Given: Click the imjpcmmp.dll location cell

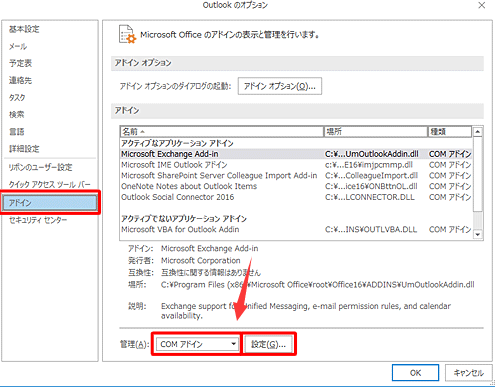Looking at the screenshot, I should click(369, 165).
